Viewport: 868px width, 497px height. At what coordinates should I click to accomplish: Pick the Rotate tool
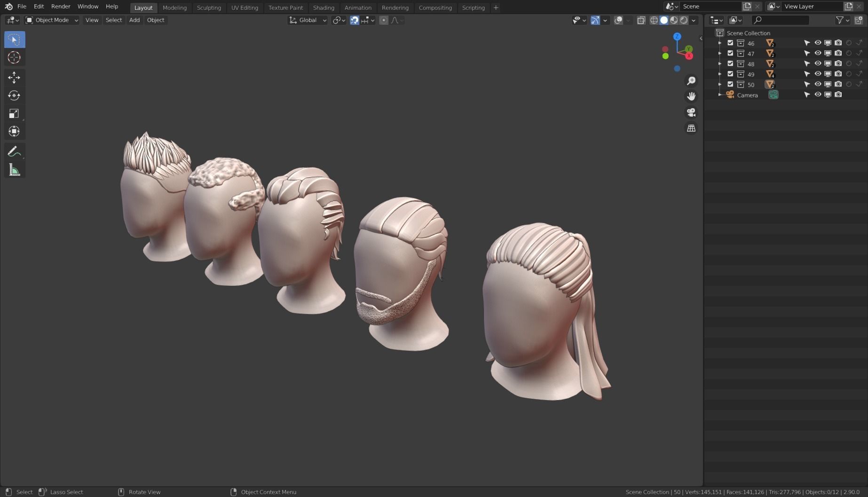(x=14, y=95)
